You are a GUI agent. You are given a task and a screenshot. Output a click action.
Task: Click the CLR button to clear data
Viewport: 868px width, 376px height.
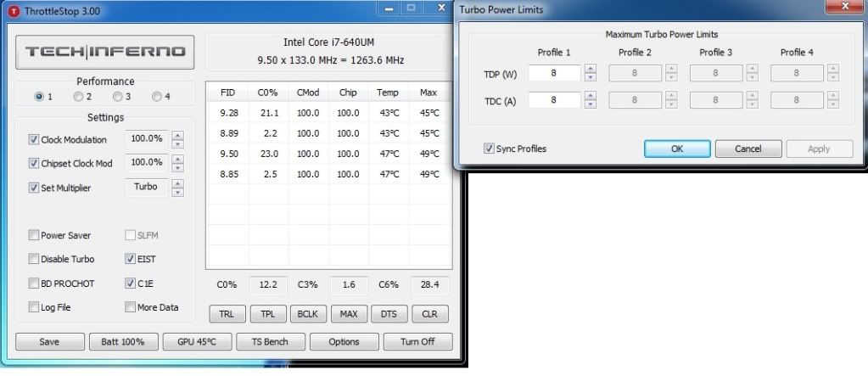(430, 314)
